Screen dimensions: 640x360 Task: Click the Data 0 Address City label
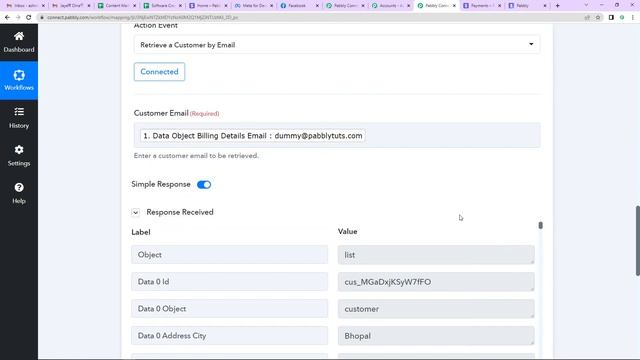point(229,336)
